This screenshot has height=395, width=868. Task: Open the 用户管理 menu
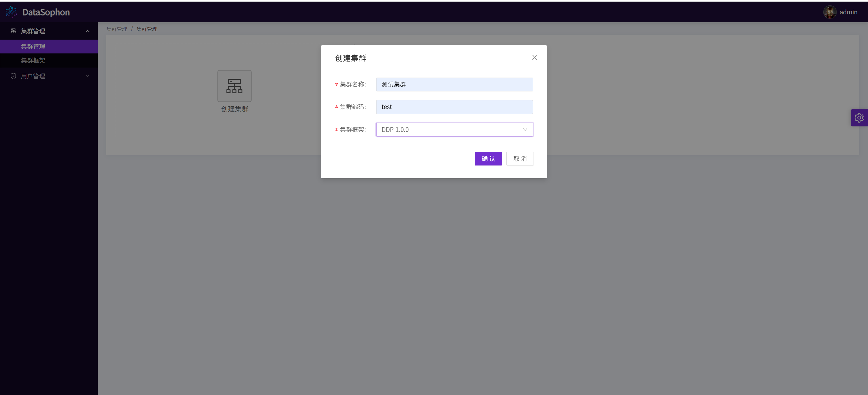(49, 76)
